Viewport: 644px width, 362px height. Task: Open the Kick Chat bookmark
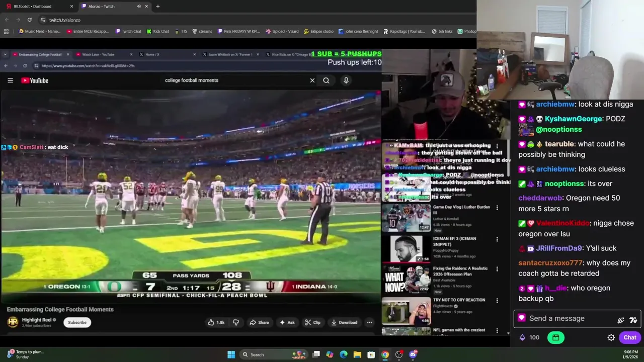point(157,31)
